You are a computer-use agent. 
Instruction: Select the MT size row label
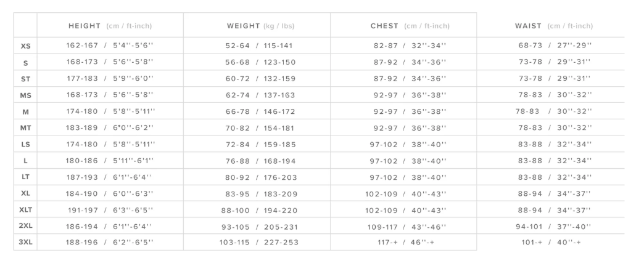25,128
